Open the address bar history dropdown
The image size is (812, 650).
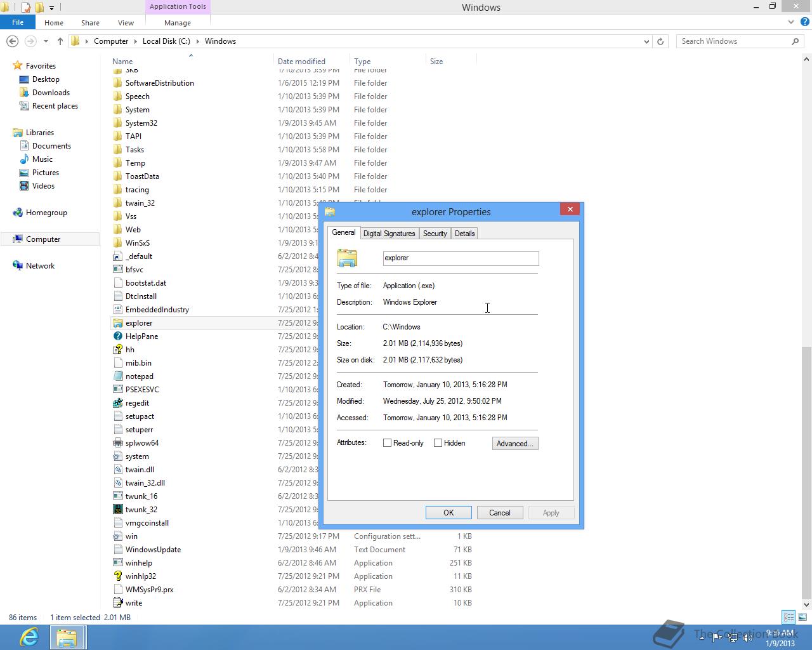click(x=646, y=41)
